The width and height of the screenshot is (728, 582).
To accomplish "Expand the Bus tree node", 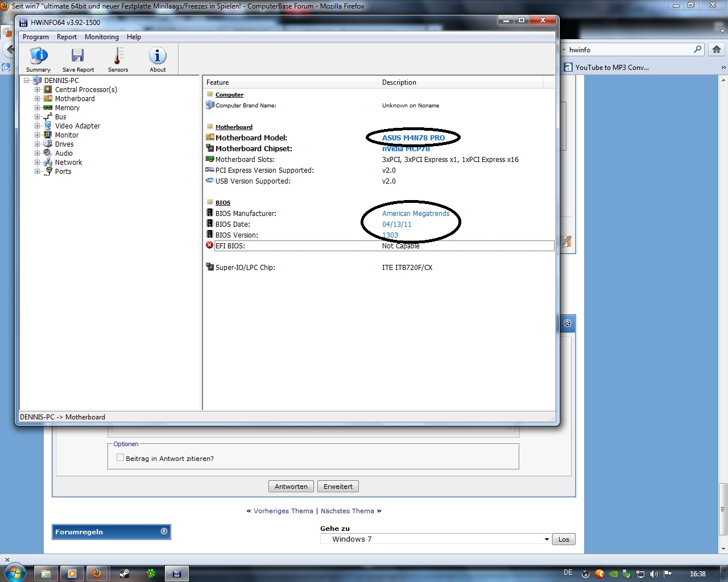I will pyautogui.click(x=37, y=117).
